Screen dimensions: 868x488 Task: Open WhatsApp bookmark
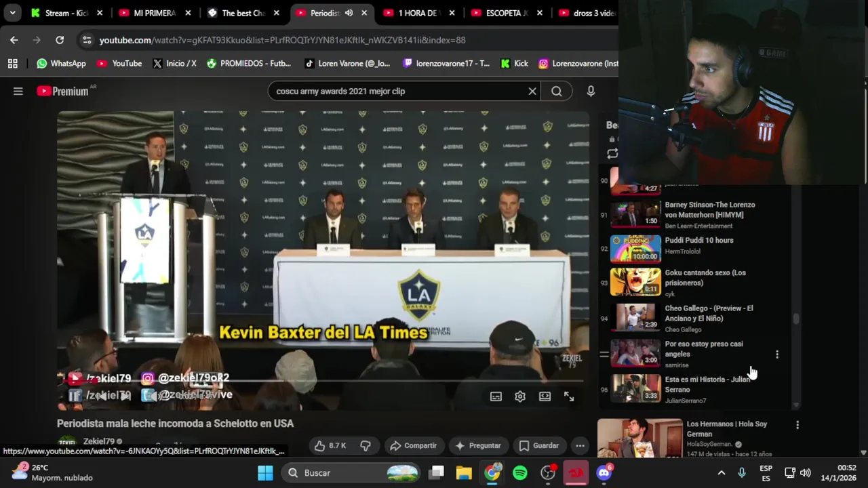61,63
